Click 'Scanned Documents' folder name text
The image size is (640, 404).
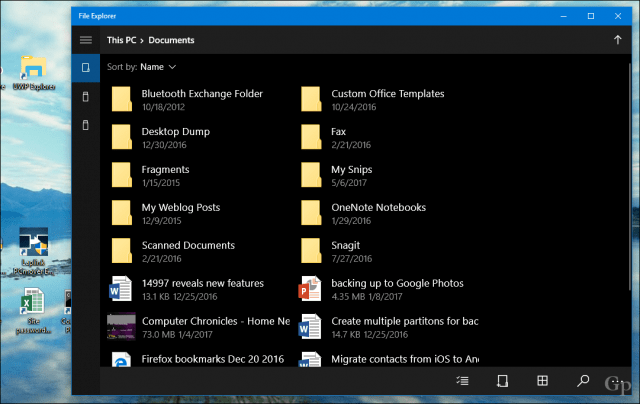coord(189,245)
